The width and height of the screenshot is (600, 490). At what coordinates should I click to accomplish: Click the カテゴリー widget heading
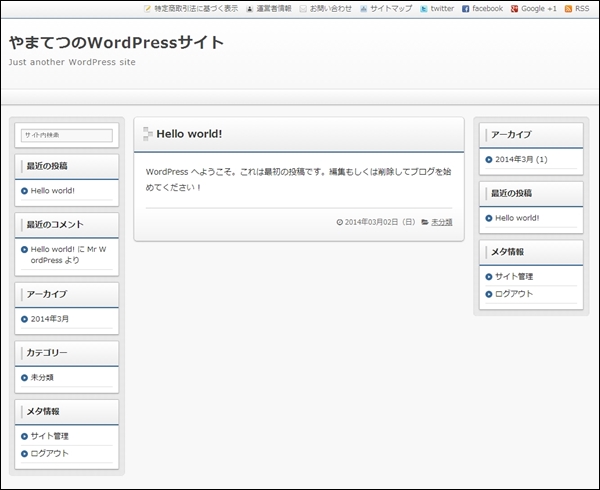click(47, 352)
